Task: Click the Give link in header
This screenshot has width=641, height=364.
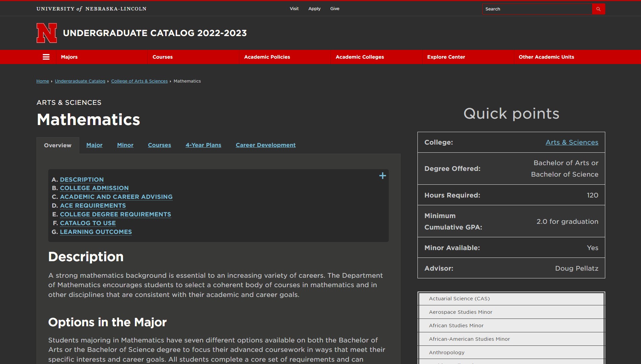Action: point(334,9)
